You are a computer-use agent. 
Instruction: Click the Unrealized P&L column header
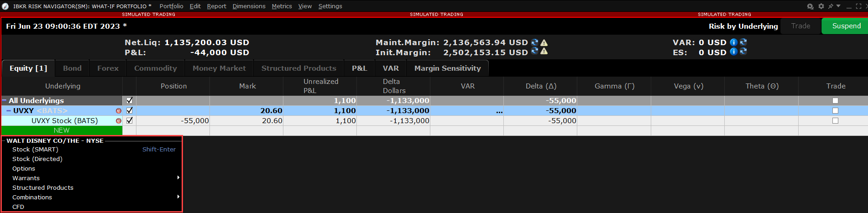(320, 86)
